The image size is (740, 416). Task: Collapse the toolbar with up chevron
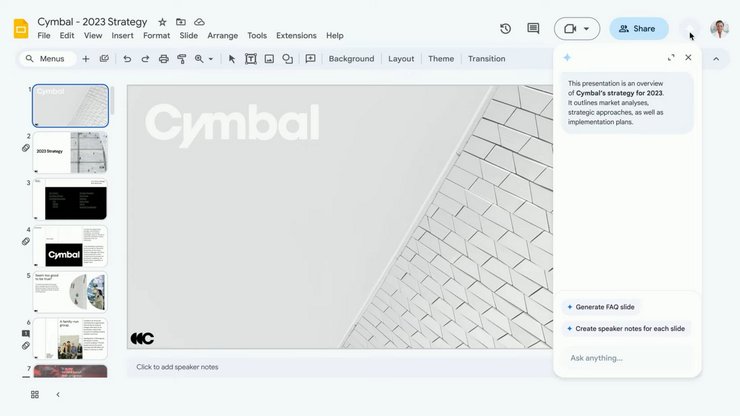(716, 59)
